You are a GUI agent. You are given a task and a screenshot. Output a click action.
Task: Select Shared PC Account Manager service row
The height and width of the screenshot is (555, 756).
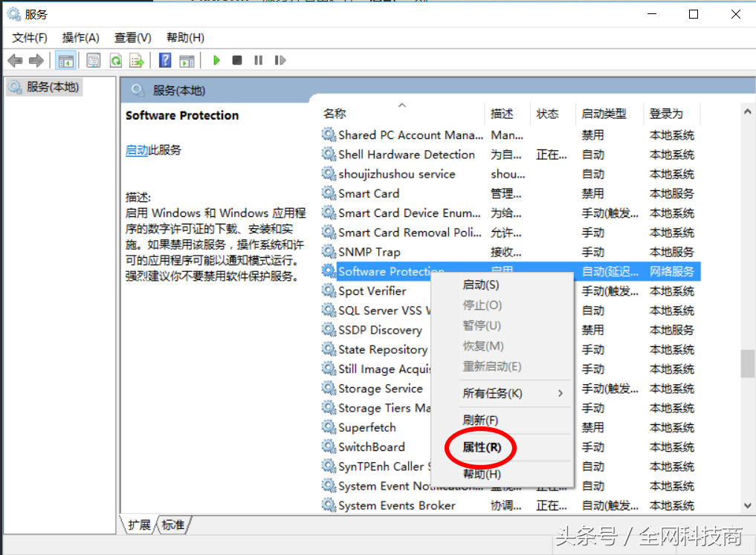click(510, 135)
